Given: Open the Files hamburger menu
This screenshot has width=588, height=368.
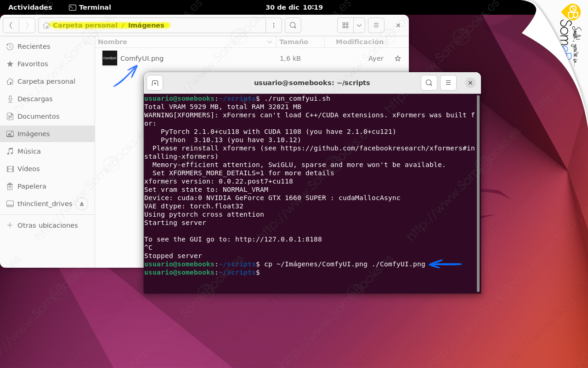Looking at the screenshot, I should click(376, 25).
